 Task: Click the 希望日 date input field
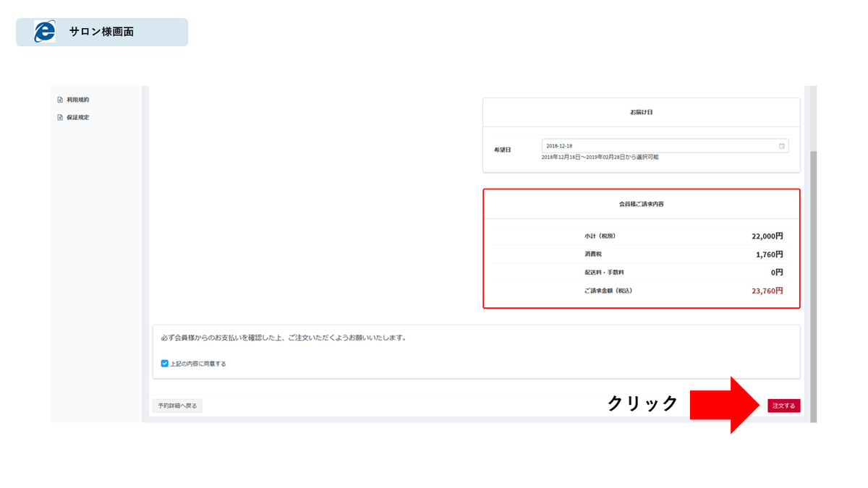665,146
